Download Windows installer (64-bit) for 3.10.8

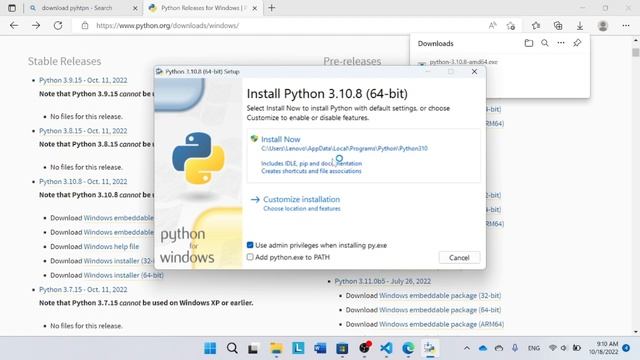[124, 276]
